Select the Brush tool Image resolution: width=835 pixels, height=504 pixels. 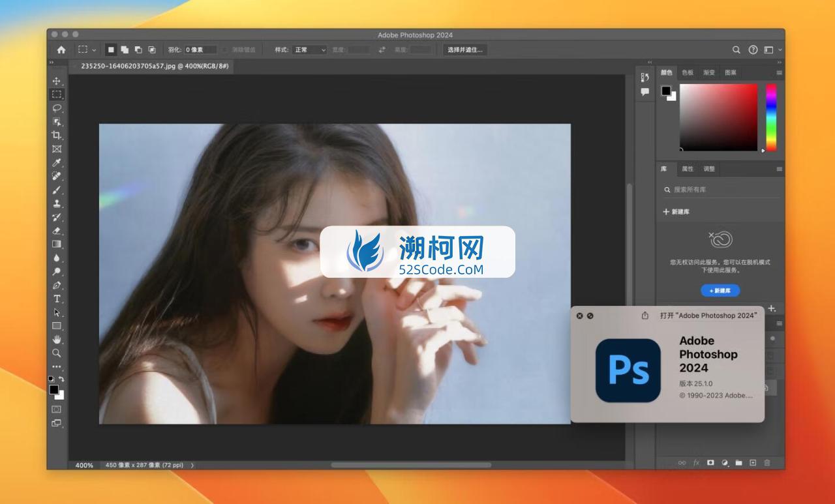click(x=57, y=190)
